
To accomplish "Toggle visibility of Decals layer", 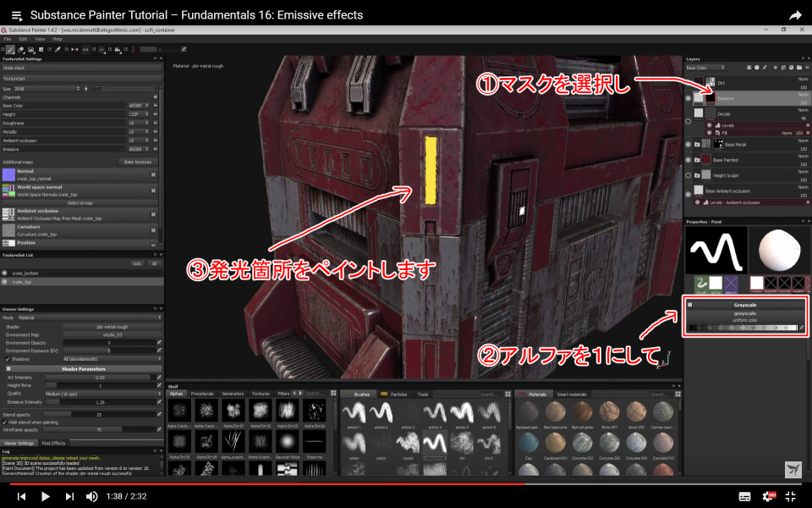I will (x=689, y=121).
